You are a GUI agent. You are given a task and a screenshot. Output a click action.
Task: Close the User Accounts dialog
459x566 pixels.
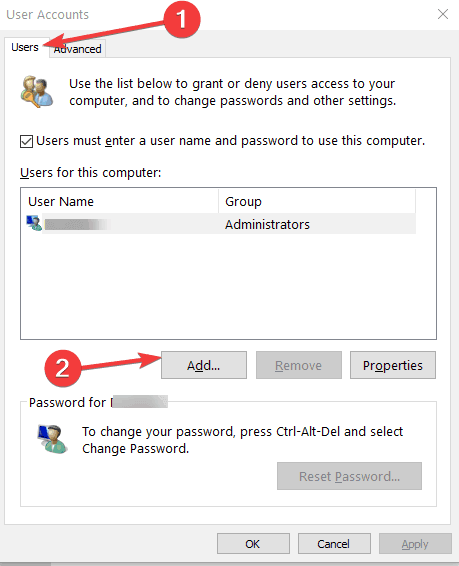[x=443, y=14]
